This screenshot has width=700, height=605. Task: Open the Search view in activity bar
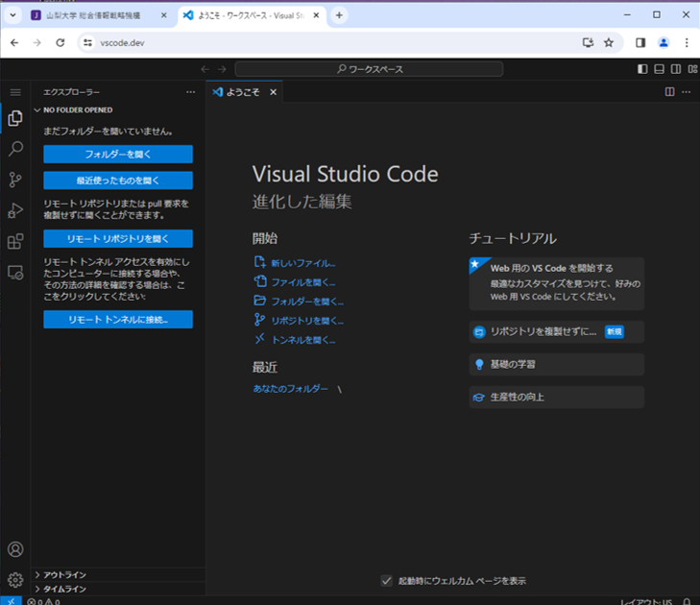point(15,149)
